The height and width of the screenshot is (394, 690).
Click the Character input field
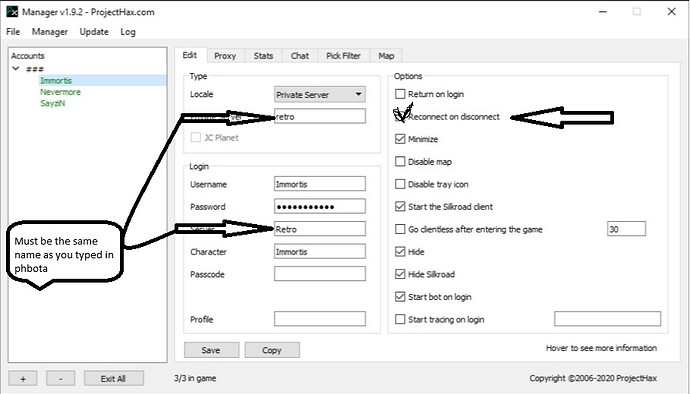coord(319,251)
